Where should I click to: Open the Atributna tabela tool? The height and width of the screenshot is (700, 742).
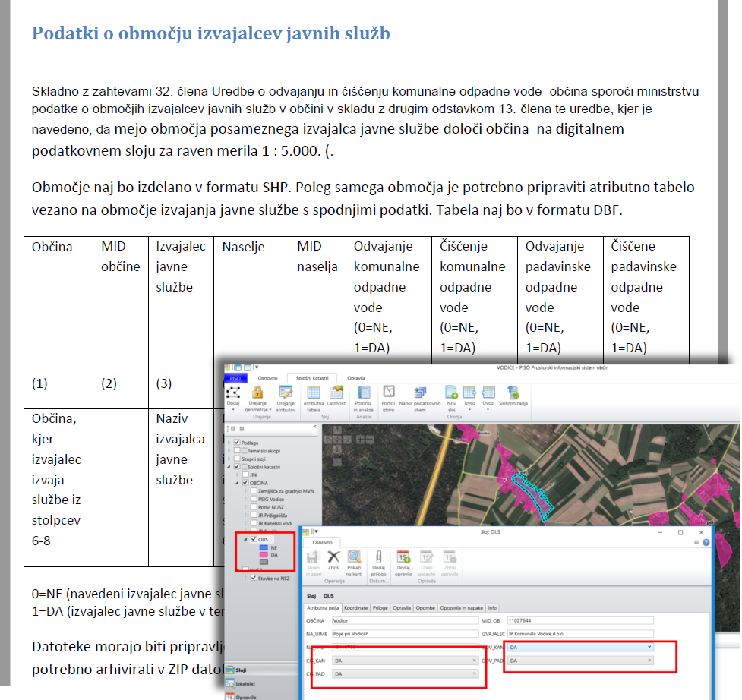point(313,393)
